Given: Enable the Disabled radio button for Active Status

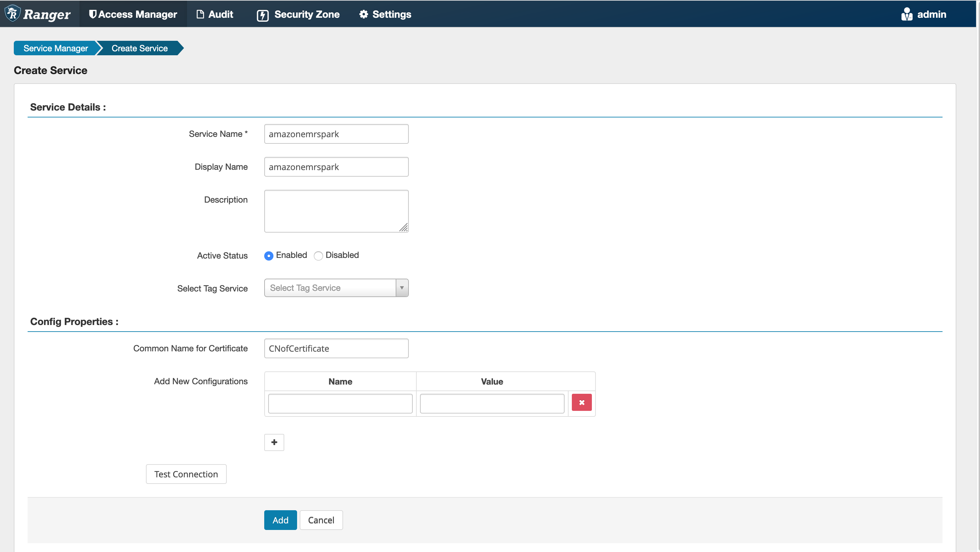Looking at the screenshot, I should 318,255.
